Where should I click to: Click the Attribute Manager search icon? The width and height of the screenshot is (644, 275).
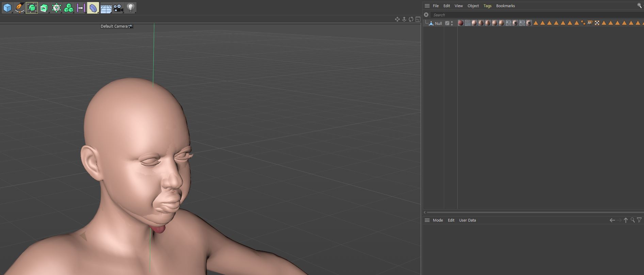click(x=632, y=220)
